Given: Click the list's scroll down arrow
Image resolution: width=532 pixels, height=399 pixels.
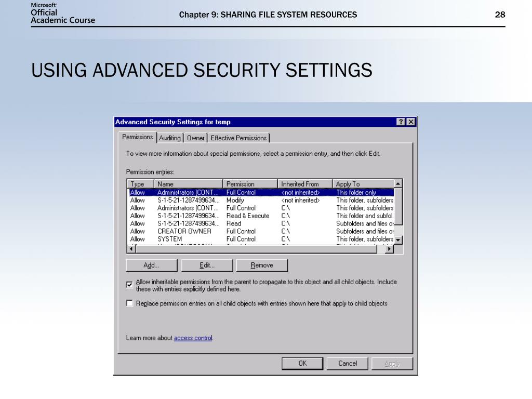Looking at the screenshot, I should 398,240.
